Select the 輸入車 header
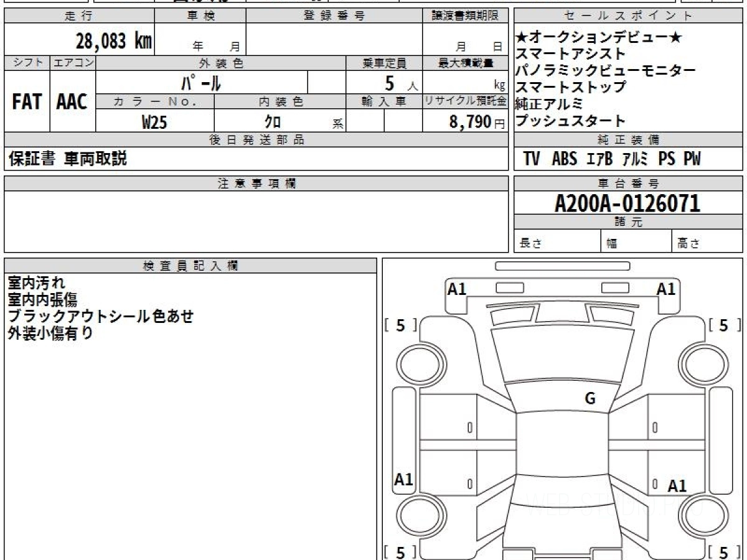The image size is (747, 560). pyautogui.click(x=384, y=102)
